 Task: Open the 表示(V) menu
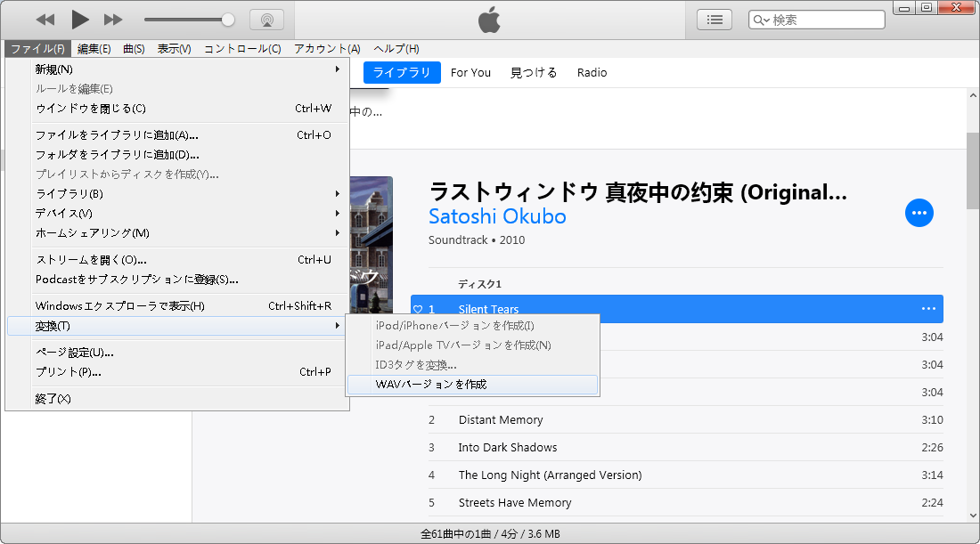click(174, 49)
